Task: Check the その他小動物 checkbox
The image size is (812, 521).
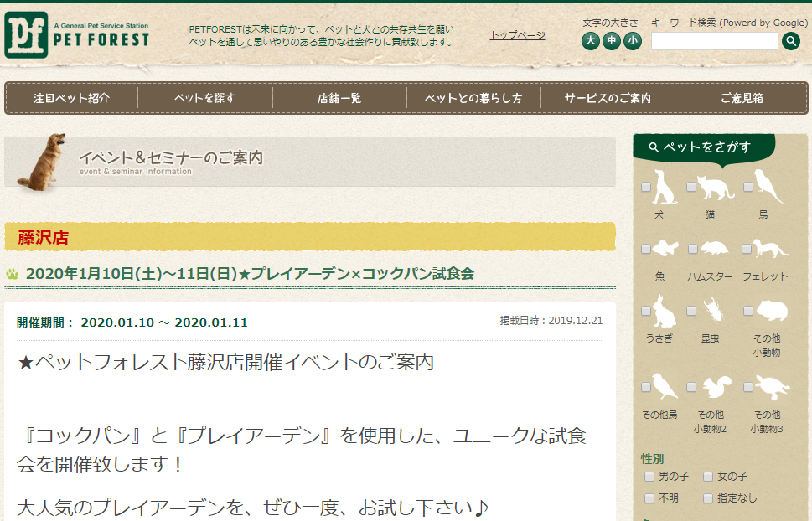Action: click(x=748, y=311)
